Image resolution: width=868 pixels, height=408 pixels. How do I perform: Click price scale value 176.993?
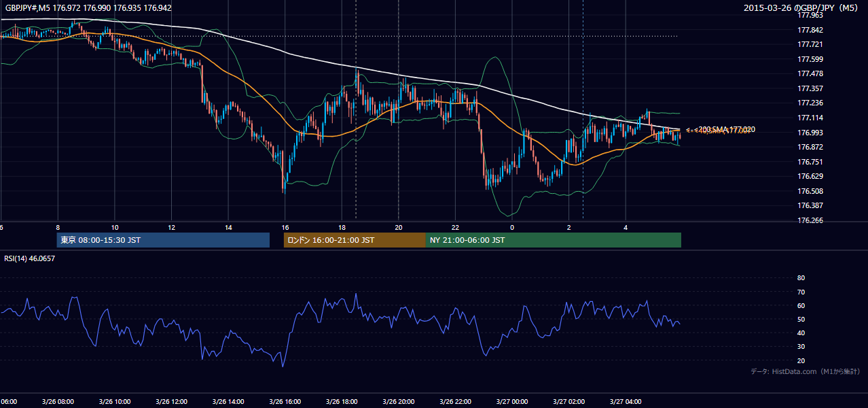pyautogui.click(x=810, y=133)
